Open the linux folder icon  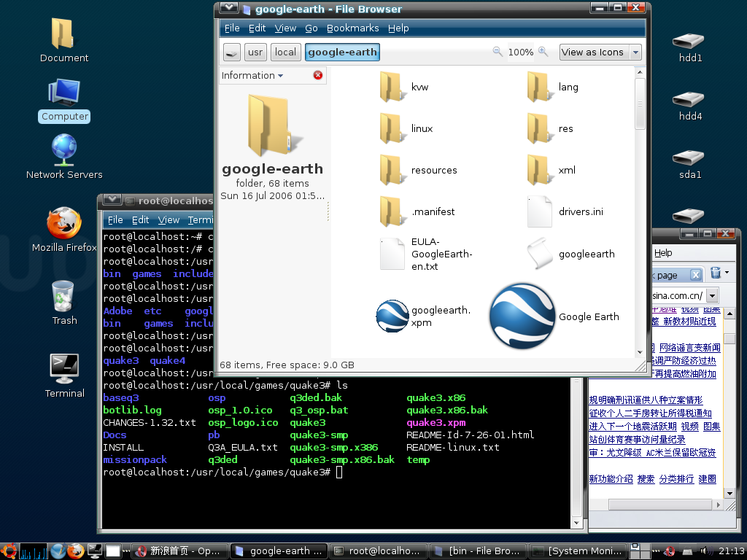392,128
